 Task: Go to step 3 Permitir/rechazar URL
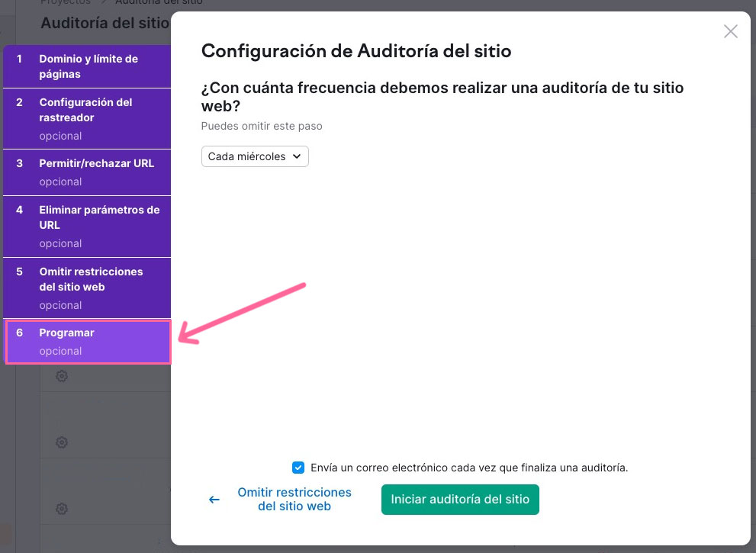click(86, 172)
